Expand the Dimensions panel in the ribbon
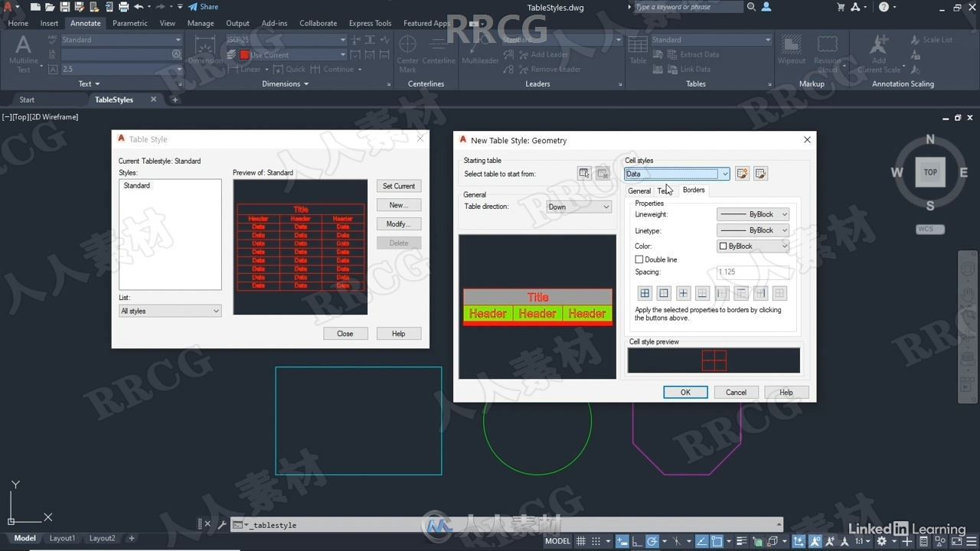980x551 pixels. [285, 83]
